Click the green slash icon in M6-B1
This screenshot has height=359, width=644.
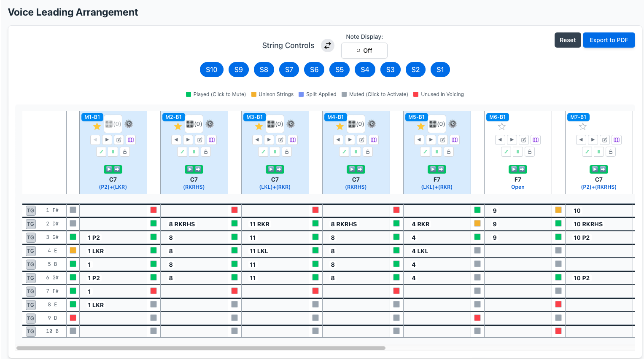pyautogui.click(x=506, y=152)
